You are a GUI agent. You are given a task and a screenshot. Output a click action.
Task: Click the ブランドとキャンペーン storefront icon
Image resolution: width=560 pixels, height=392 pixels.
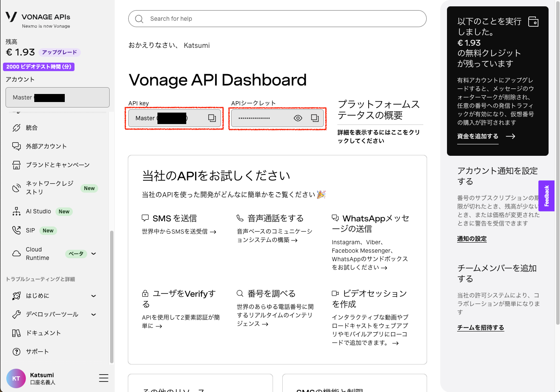tap(17, 165)
